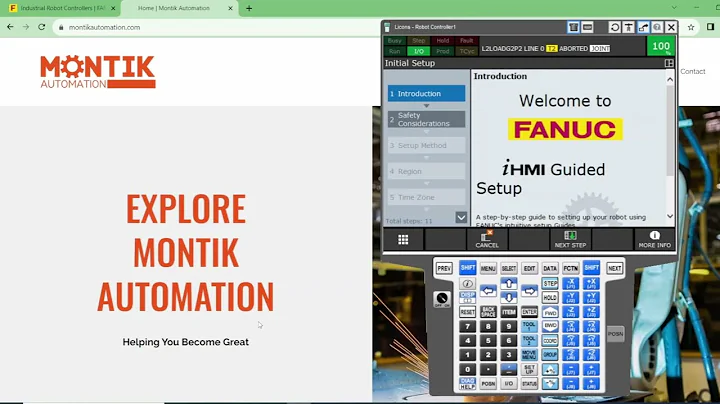Toggle the right blue SHIFT key
720x404 pixels.
click(591, 268)
